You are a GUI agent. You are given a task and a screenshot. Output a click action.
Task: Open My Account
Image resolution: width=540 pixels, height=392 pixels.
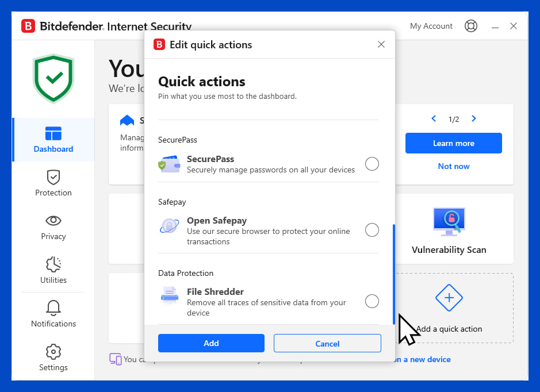[x=431, y=26]
